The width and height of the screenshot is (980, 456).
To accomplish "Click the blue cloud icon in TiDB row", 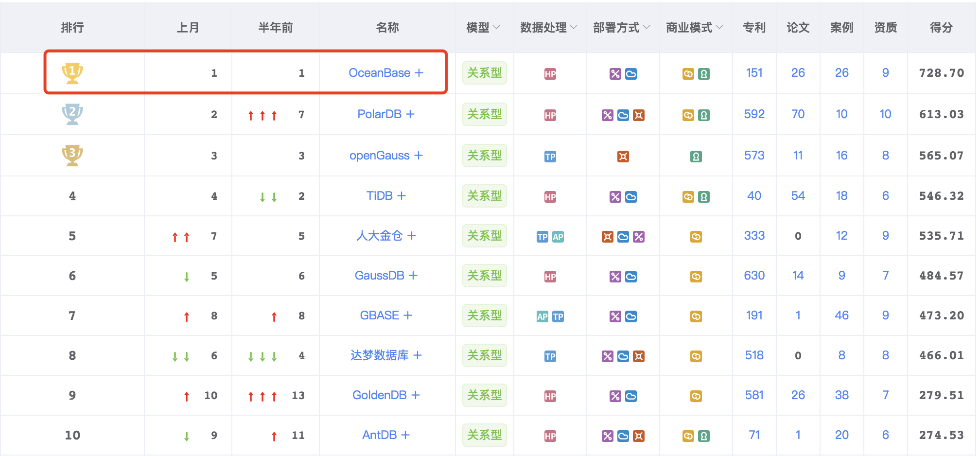I will point(631,197).
